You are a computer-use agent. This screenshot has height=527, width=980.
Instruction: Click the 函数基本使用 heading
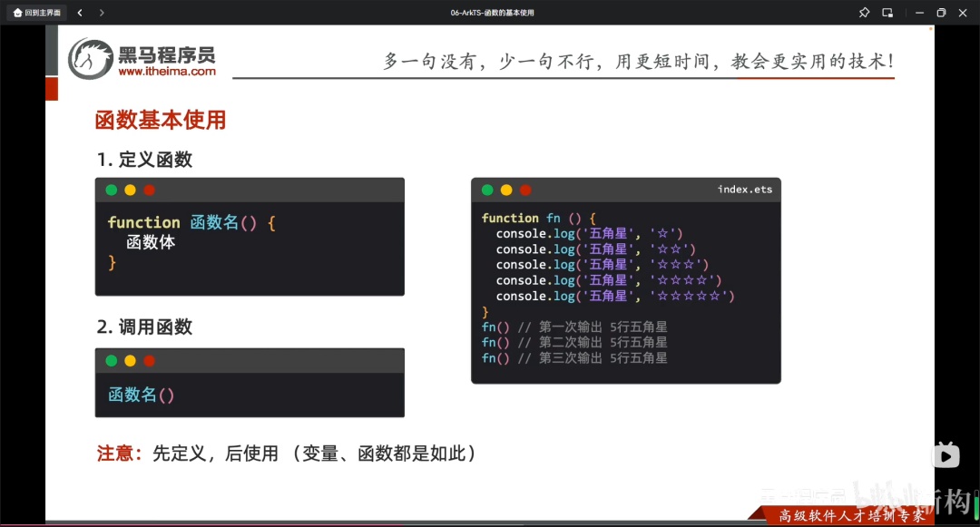[x=160, y=120]
